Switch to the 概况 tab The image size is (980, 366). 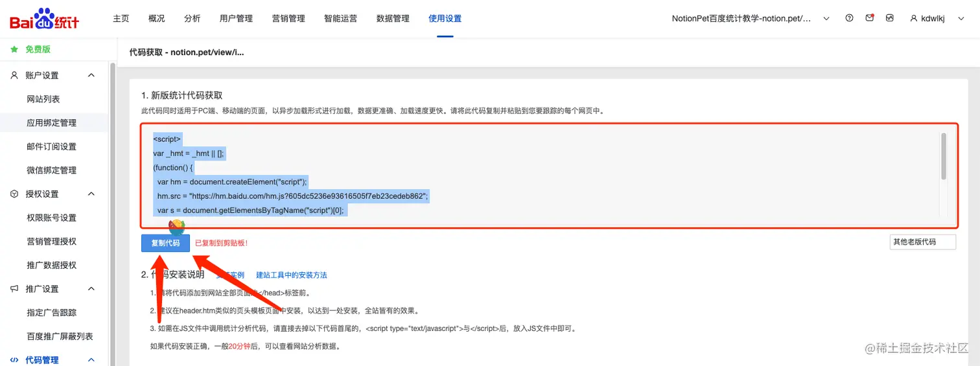[x=157, y=18]
